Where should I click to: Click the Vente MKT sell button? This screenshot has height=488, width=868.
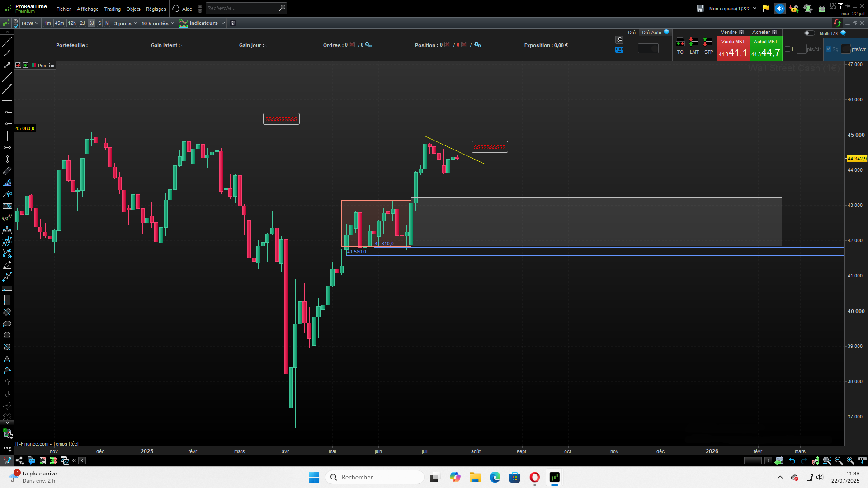732,49
